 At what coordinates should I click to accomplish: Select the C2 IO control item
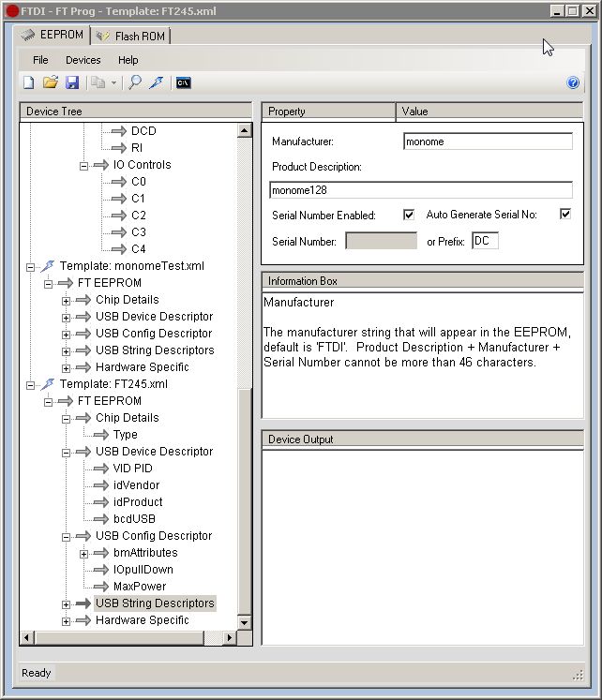tap(139, 216)
